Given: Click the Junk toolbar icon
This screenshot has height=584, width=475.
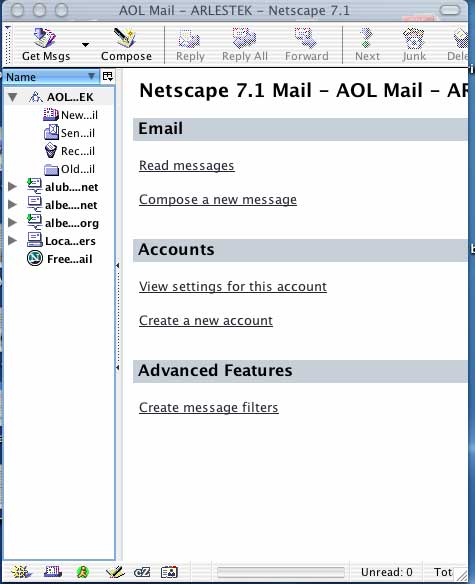Looking at the screenshot, I should (x=414, y=45).
